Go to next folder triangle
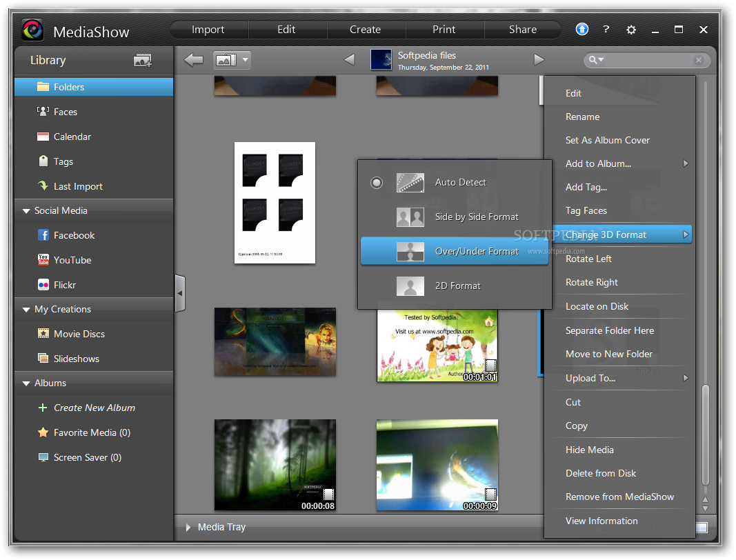736x560 pixels. click(x=539, y=59)
